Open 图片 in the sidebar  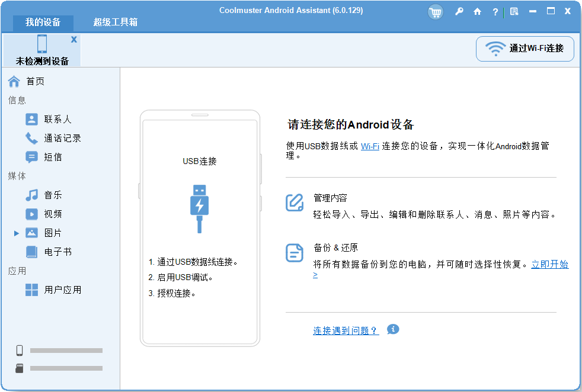pyautogui.click(x=53, y=233)
